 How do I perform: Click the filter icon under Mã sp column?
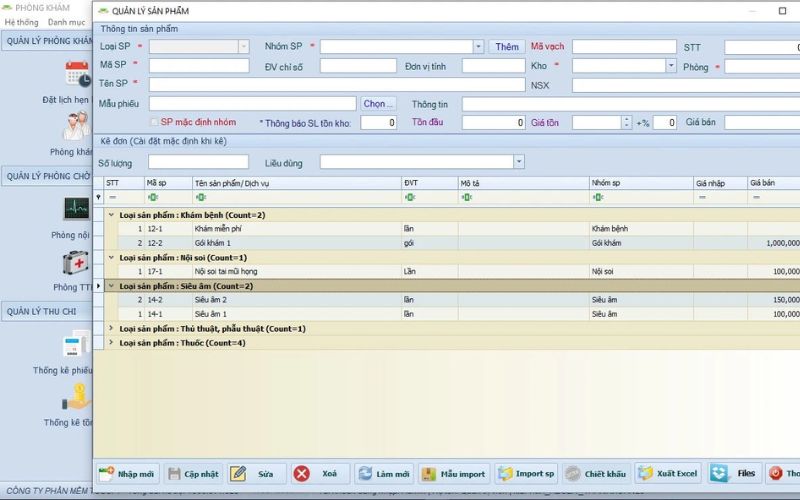point(153,197)
